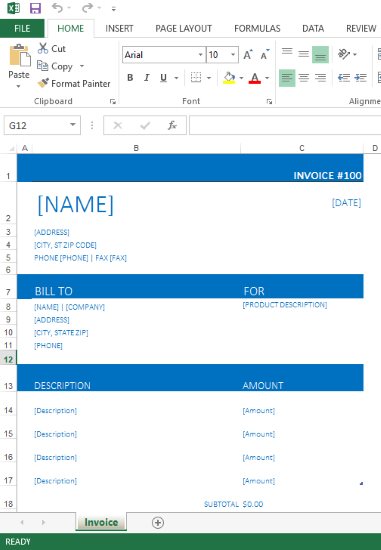The width and height of the screenshot is (381, 550).
Task: Click the INVOICE #100 title cell
Action: (327, 175)
